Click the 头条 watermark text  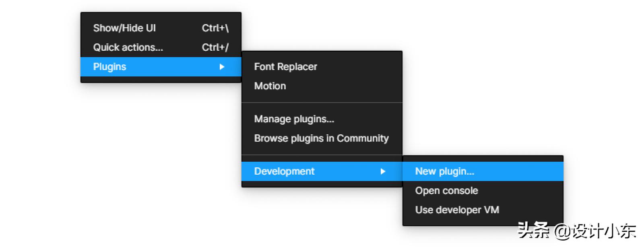(x=533, y=231)
